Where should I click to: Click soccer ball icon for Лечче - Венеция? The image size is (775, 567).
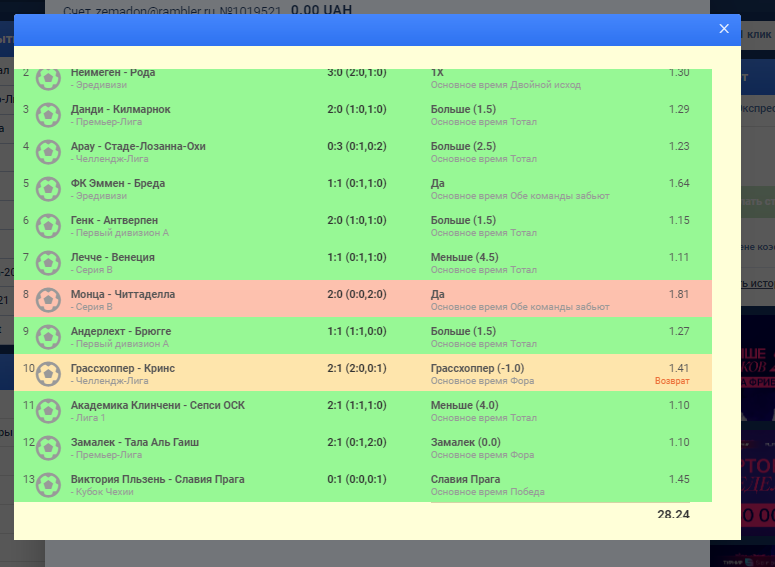[x=48, y=263]
